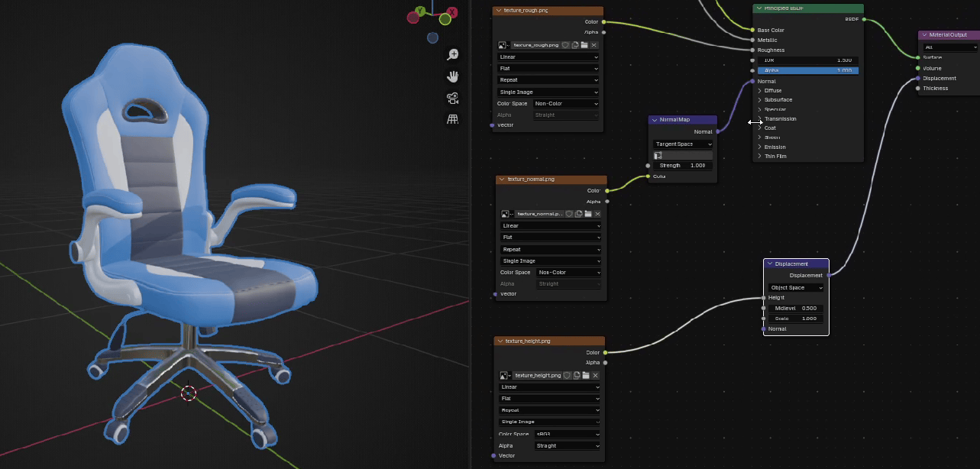
Task: Open the sRGB color space dropdown
Action: point(567,433)
